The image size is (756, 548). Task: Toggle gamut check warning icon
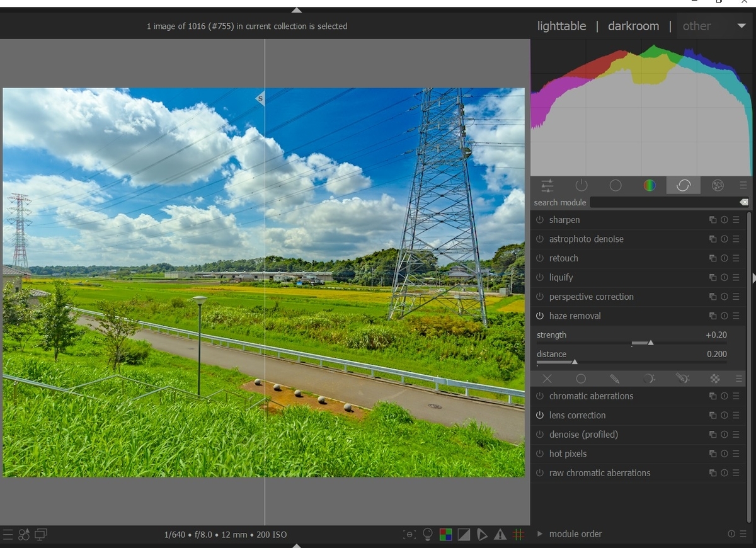point(500,535)
